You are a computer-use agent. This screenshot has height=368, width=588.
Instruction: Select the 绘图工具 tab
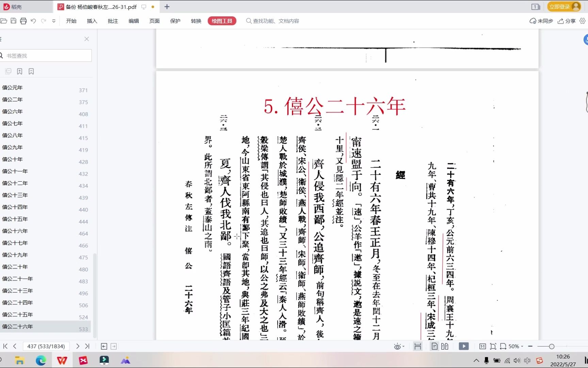[222, 21]
